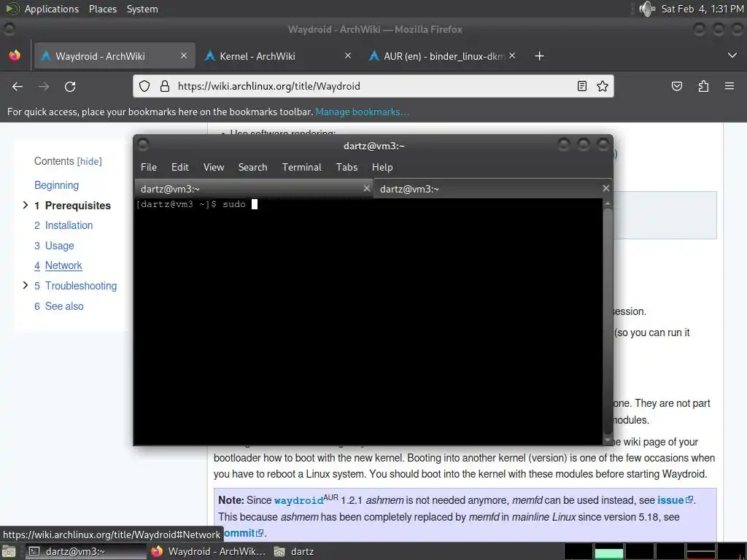
Task: Open the System panel menu
Action: [142, 9]
